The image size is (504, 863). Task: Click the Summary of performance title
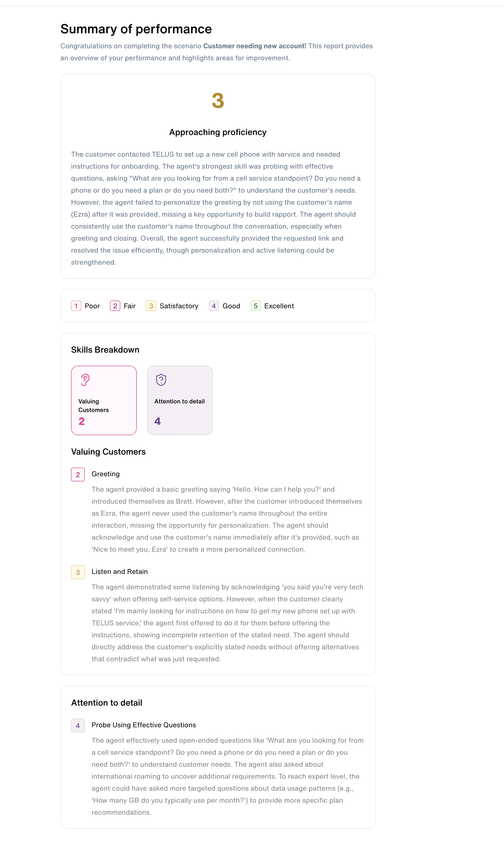[136, 29]
